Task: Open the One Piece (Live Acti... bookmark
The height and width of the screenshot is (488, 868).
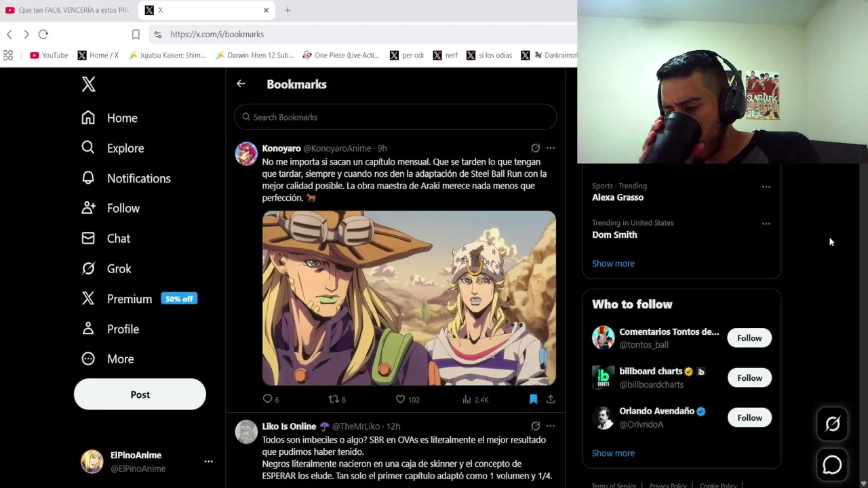Action: click(341, 55)
